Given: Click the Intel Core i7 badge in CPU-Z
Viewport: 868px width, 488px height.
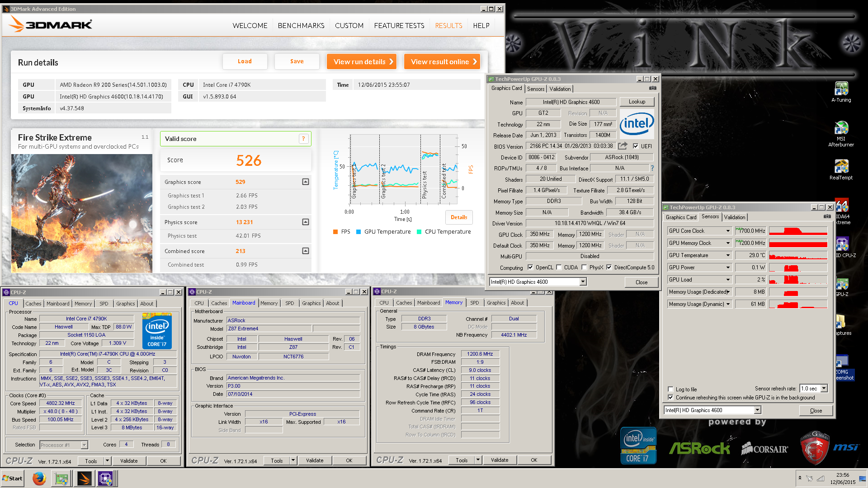Looking at the screenshot, I should 157,331.
